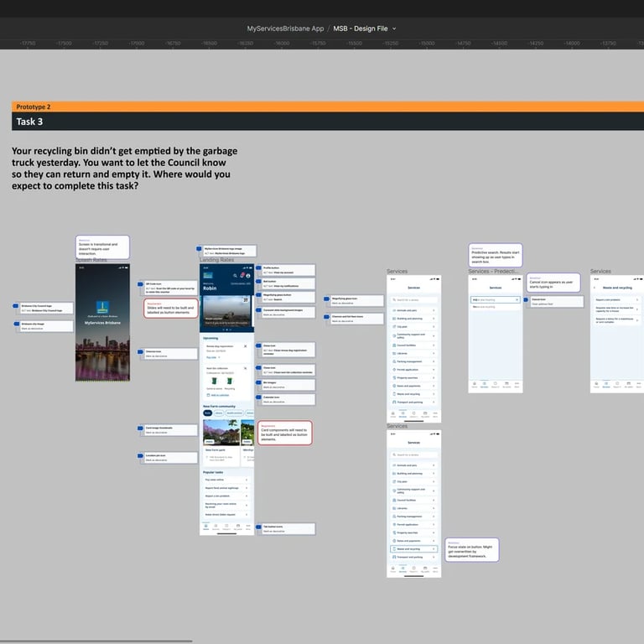The image size is (644, 644).
Task: Click the MyServicesBrisbane App breadcrumb
Action: [285, 29]
